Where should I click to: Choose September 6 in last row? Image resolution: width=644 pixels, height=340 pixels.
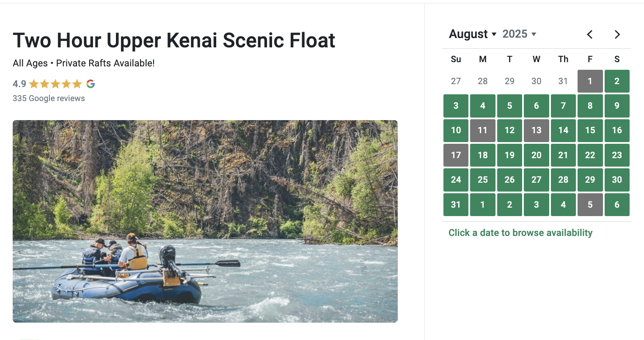click(617, 205)
